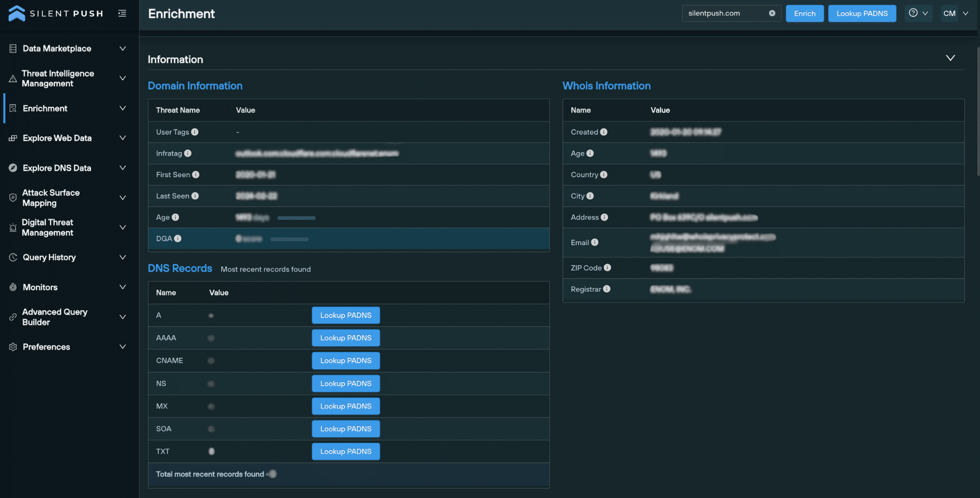Screen dimensions: 980x498
Task: Click the Data Marketplace sidebar icon
Action: (13, 48)
